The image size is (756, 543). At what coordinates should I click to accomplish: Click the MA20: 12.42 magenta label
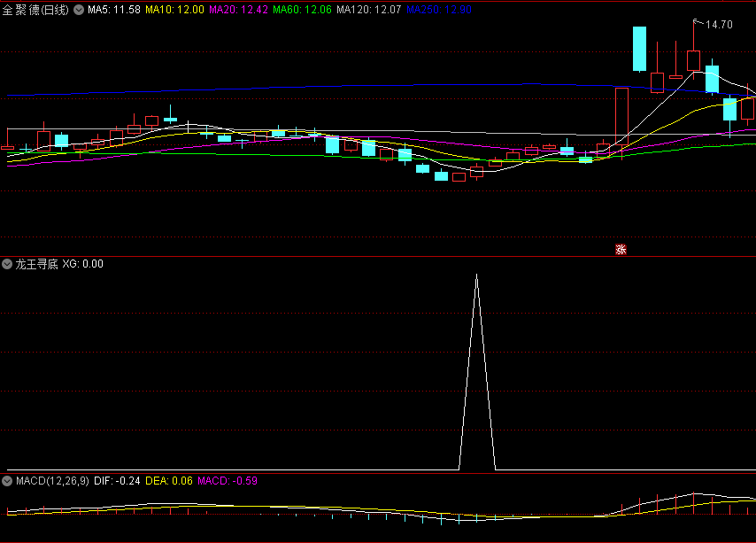pyautogui.click(x=238, y=10)
